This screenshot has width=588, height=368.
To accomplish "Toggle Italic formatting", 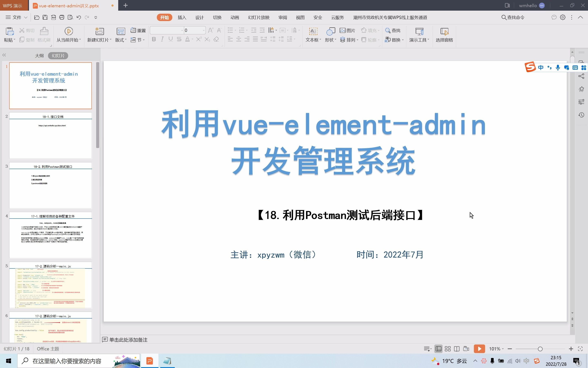I will pos(162,39).
